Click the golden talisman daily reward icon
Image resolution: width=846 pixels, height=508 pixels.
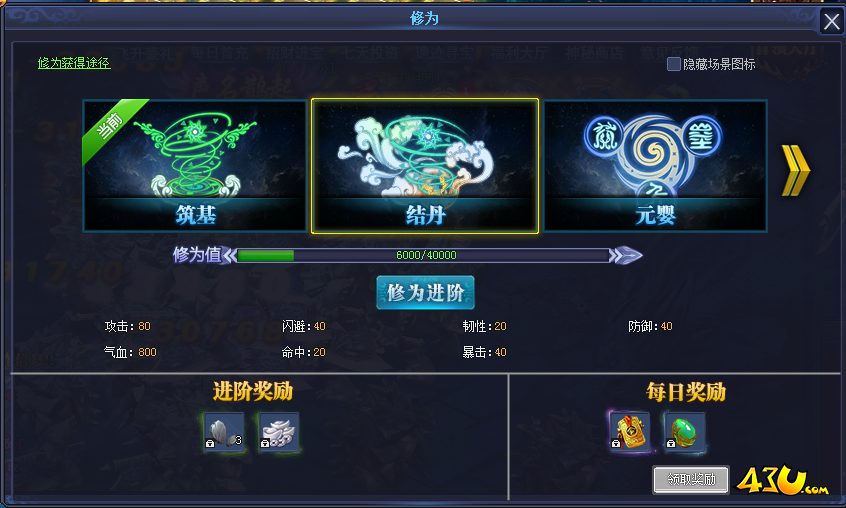630,431
